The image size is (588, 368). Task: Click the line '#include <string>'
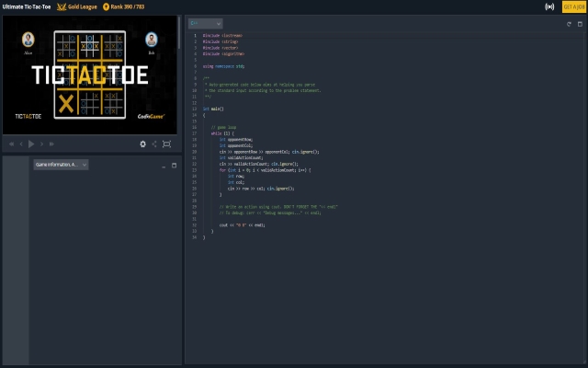tap(220, 41)
